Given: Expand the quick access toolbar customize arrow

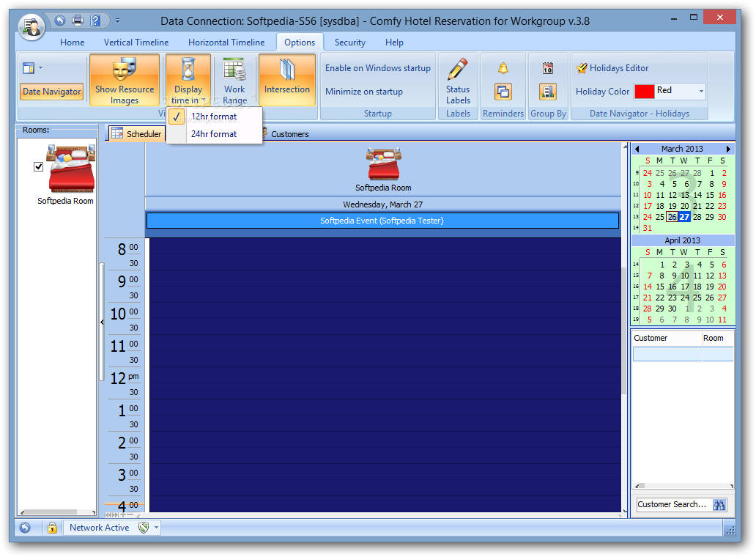Looking at the screenshot, I should [117, 21].
